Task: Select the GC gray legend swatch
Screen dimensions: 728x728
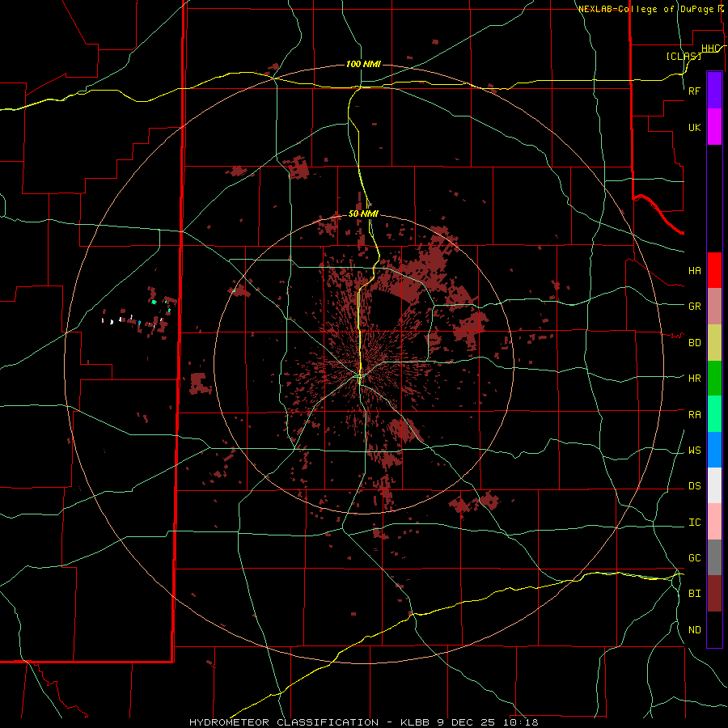Action: click(714, 557)
